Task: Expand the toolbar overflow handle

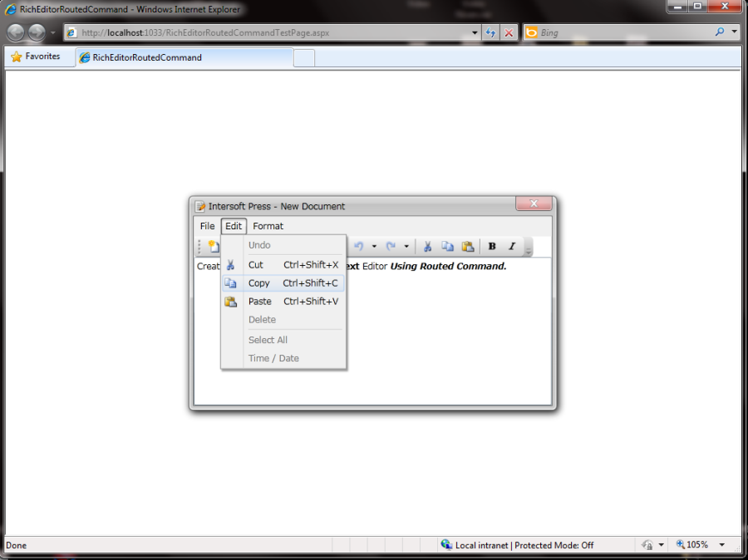Action: [528, 247]
